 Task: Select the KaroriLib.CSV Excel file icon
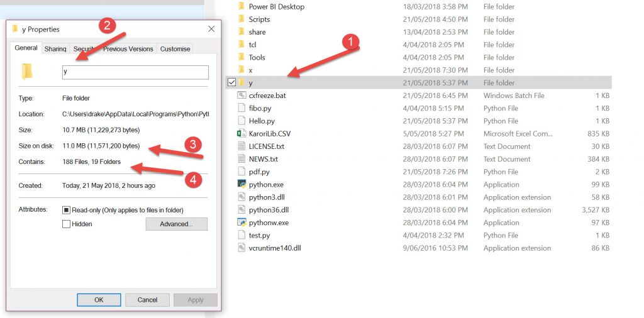point(241,134)
